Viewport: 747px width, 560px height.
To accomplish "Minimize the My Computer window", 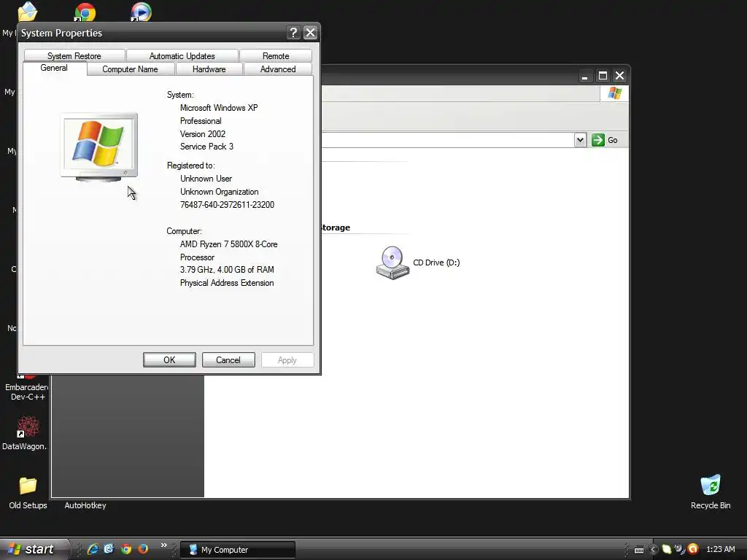I will click(585, 75).
